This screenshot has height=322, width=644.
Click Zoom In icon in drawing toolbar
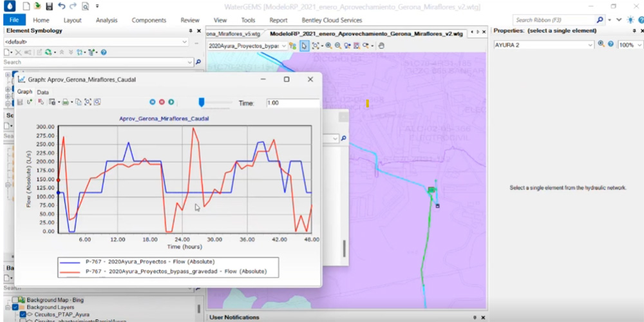(328, 46)
